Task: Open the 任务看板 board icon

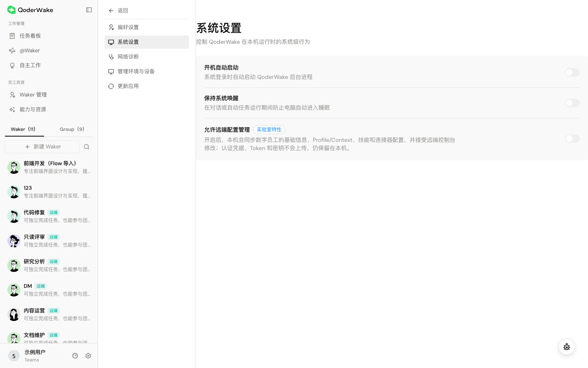Action: [x=12, y=36]
